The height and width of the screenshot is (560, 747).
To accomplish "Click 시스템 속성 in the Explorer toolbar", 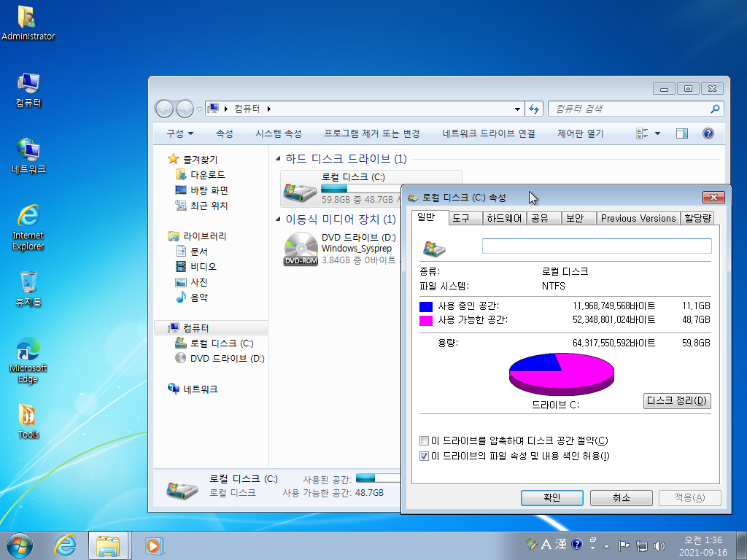I will 279,133.
